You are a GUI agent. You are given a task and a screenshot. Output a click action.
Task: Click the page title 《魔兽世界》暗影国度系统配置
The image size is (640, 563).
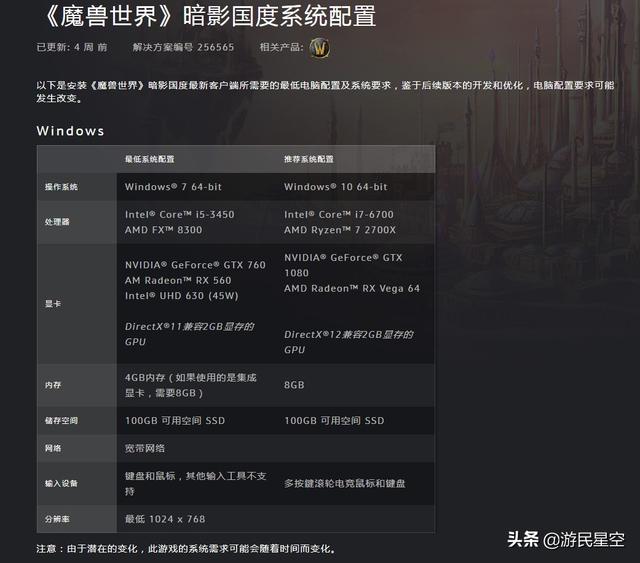[x=208, y=16]
